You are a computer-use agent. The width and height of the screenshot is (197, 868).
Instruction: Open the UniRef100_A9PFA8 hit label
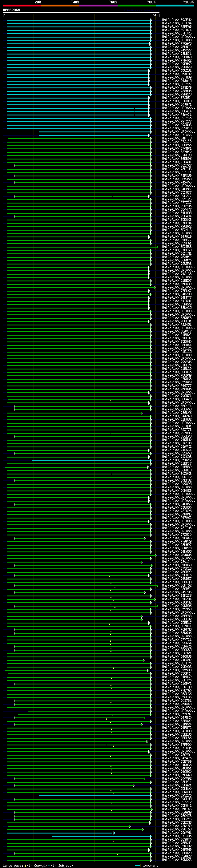(x=176, y=26)
